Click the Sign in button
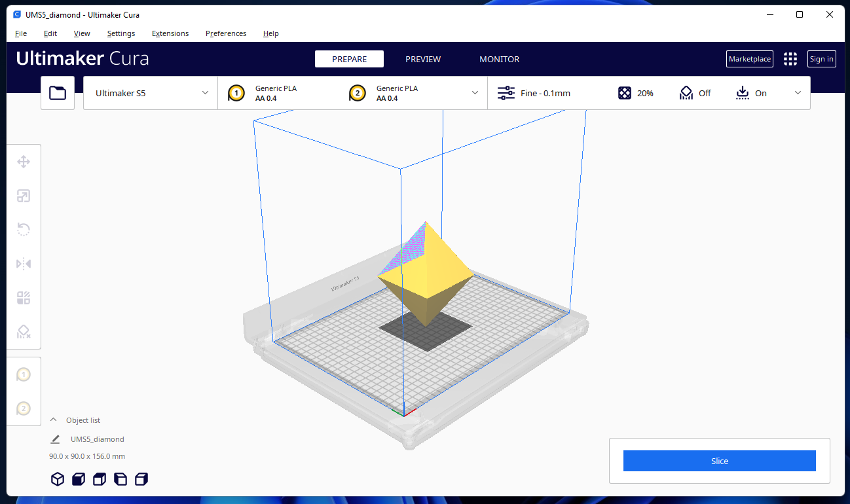850x504 pixels. (822, 59)
